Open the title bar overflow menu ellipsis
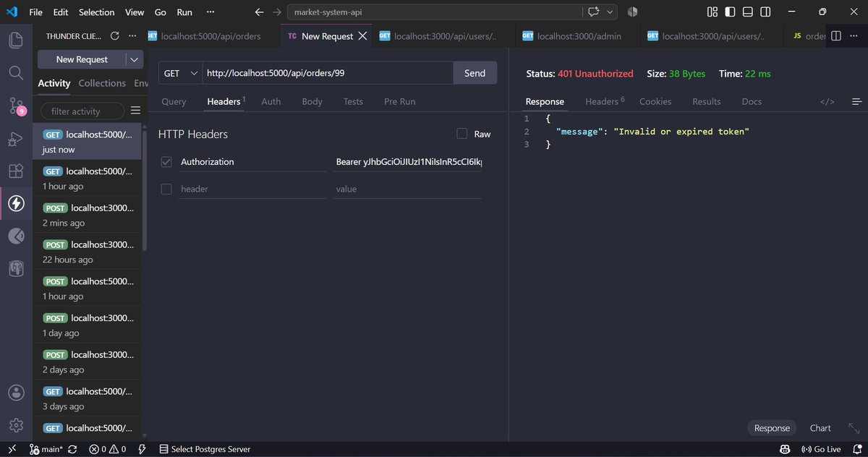Image resolution: width=868 pixels, height=457 pixels. (x=210, y=12)
